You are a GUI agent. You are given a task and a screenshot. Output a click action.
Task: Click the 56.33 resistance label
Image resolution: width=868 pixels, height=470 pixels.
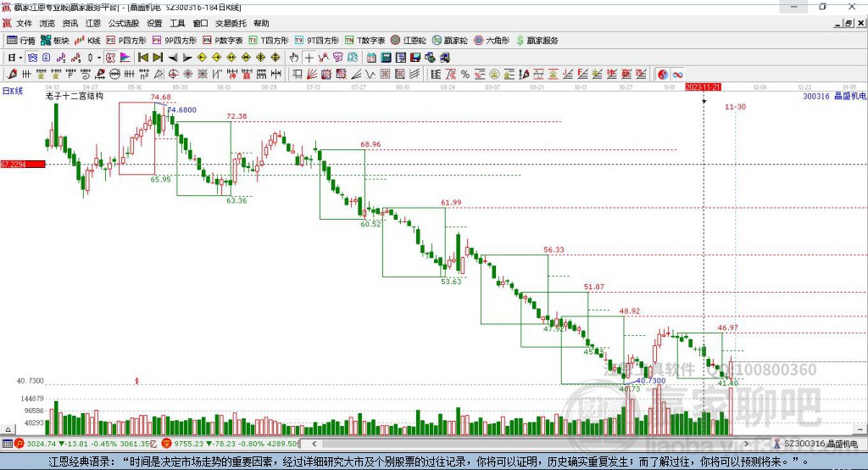pos(554,250)
